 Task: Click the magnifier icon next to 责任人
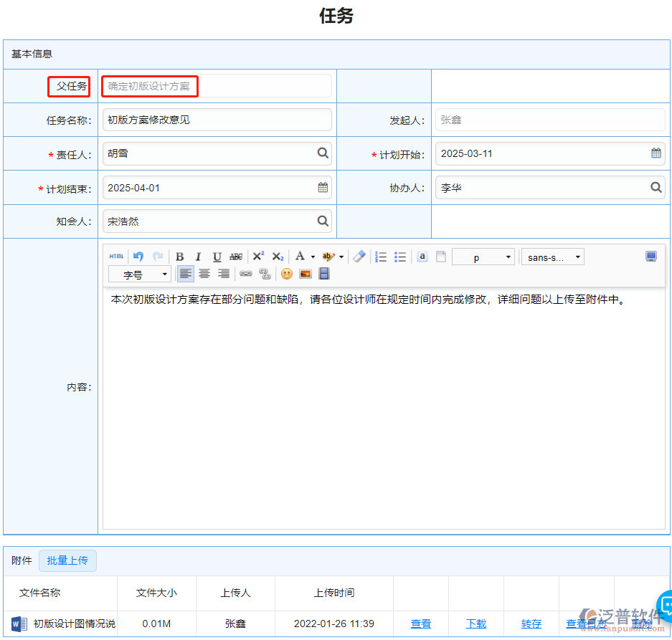(x=323, y=153)
